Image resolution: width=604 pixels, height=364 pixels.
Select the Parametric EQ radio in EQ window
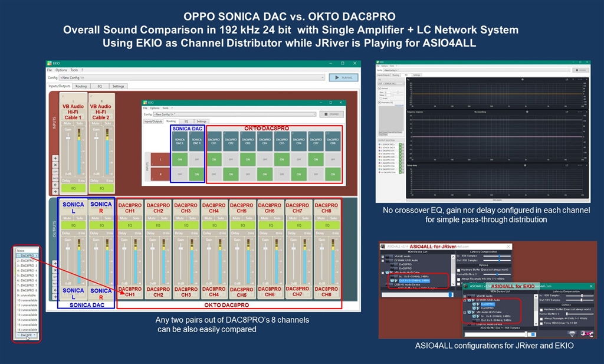(379, 103)
